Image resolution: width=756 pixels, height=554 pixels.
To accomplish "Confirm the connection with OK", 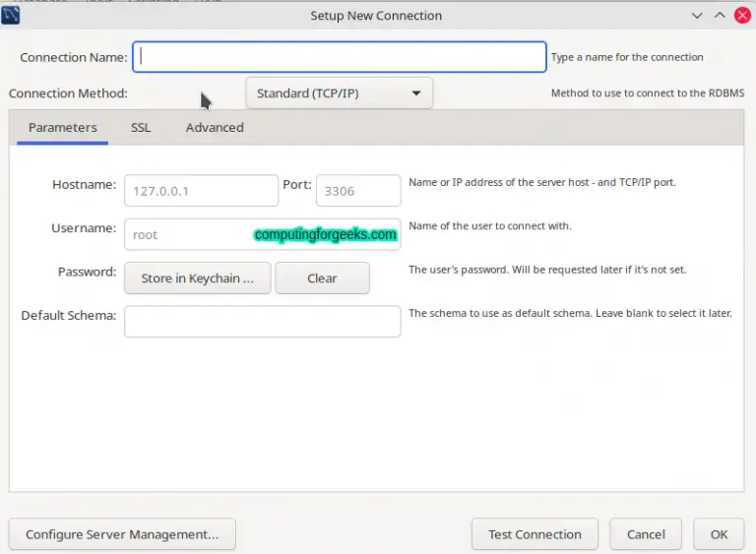I will point(719,534).
